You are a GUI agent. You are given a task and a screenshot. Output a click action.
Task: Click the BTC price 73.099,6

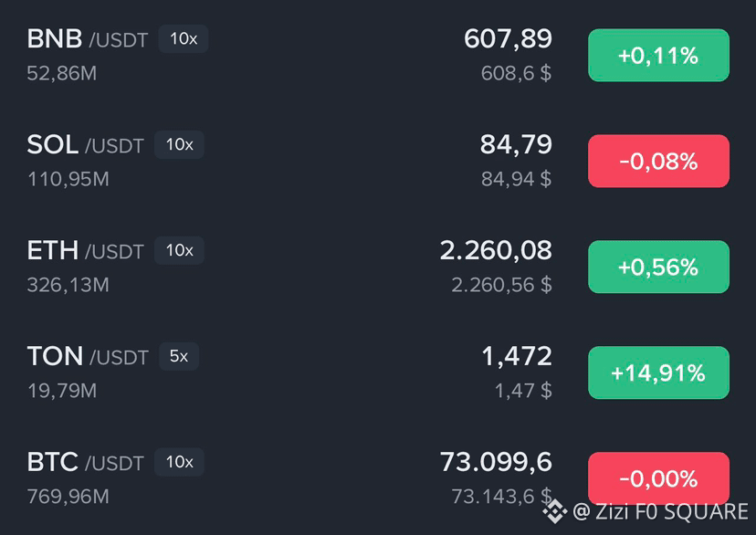click(496, 462)
